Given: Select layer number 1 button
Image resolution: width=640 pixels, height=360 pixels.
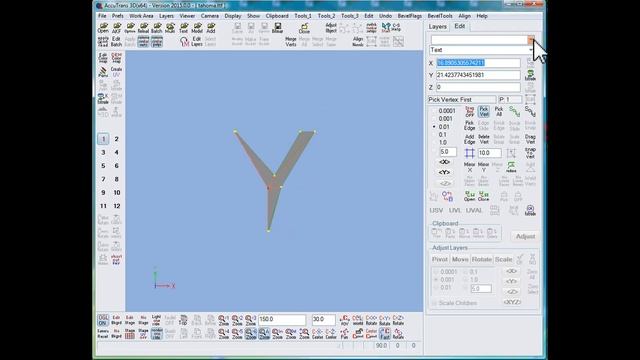Looking at the screenshot, I should pyautogui.click(x=103, y=139).
